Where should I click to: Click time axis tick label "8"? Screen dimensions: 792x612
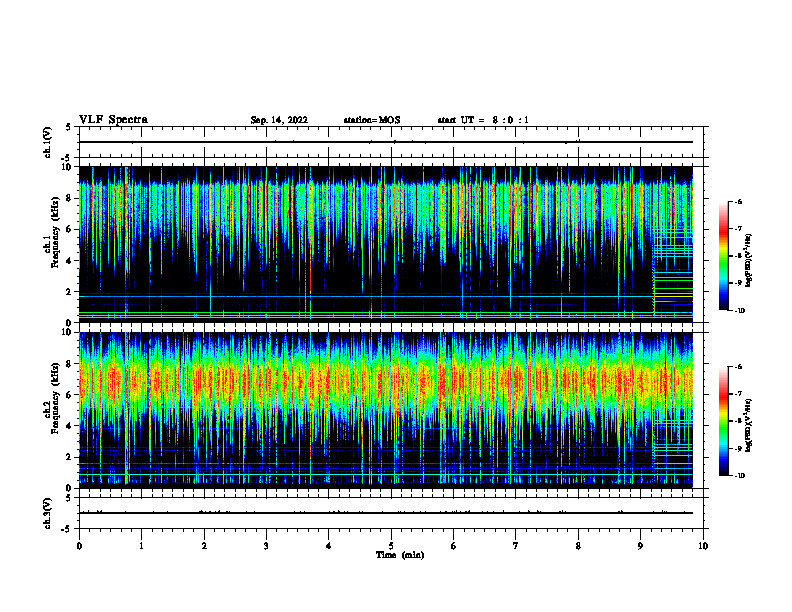(578, 546)
